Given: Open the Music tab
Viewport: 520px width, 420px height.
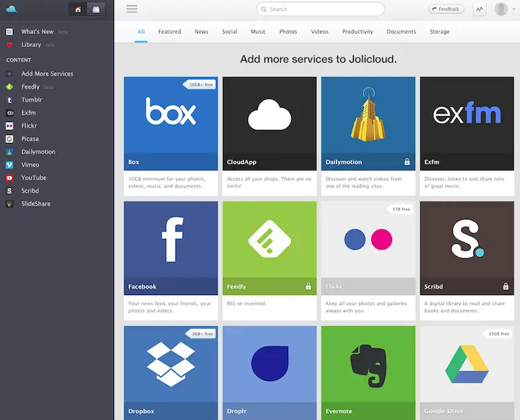Looking at the screenshot, I should (x=258, y=32).
